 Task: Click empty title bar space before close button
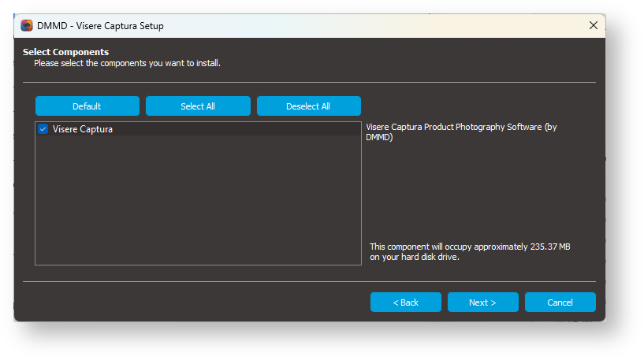point(394,26)
